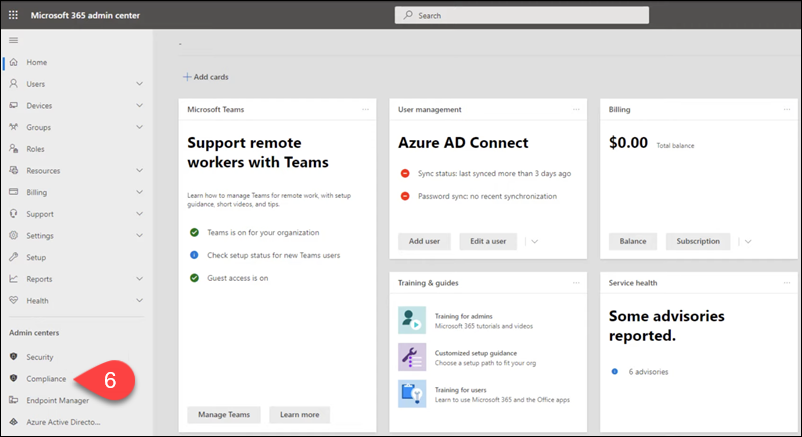Click the Training for users lightbulb thumbnail
802x437 pixels.
(x=412, y=394)
